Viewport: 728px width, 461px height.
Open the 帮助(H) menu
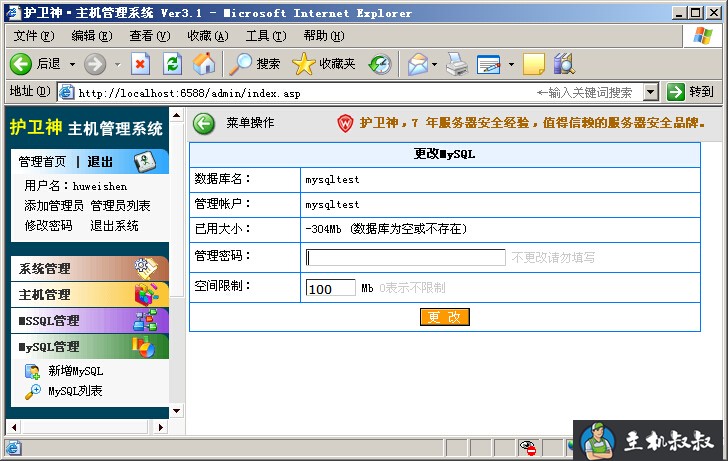pyautogui.click(x=324, y=36)
